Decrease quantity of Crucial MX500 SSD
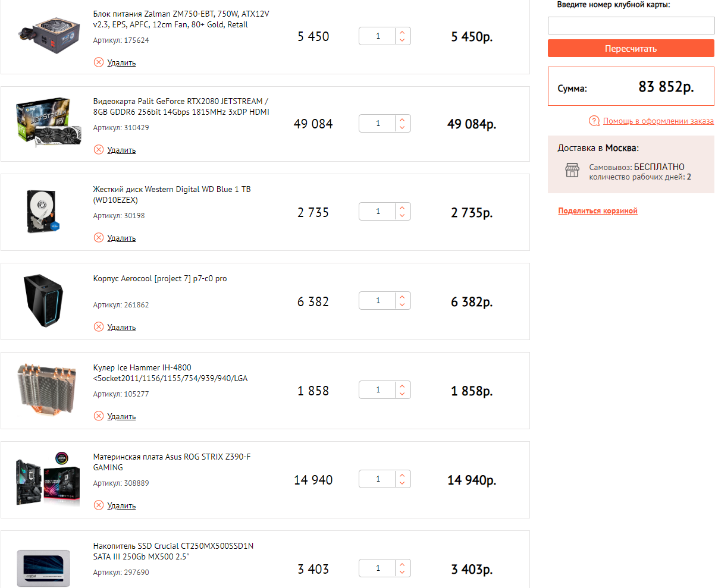Viewport: 715px width, 588px height. [403, 573]
